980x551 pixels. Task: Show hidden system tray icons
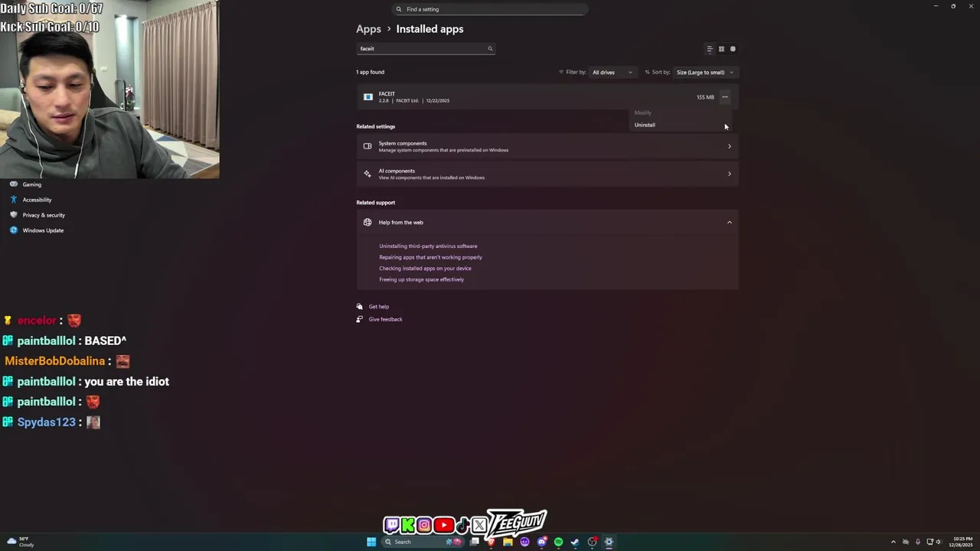(x=893, y=542)
